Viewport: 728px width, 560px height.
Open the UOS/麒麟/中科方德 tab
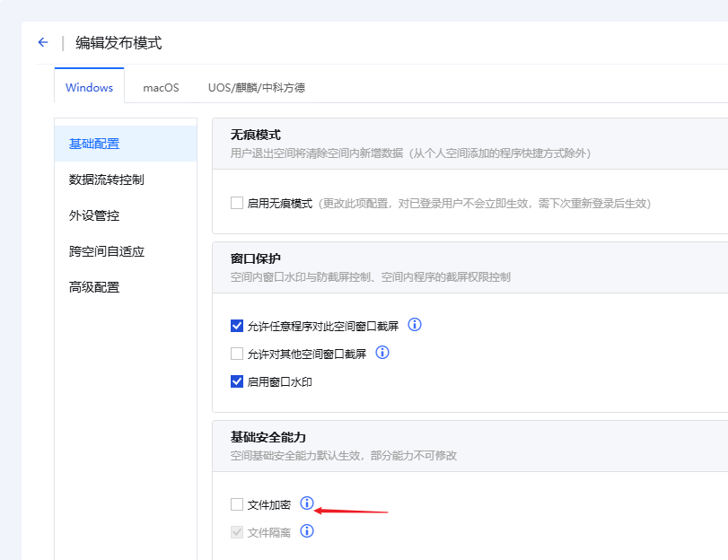point(256,87)
